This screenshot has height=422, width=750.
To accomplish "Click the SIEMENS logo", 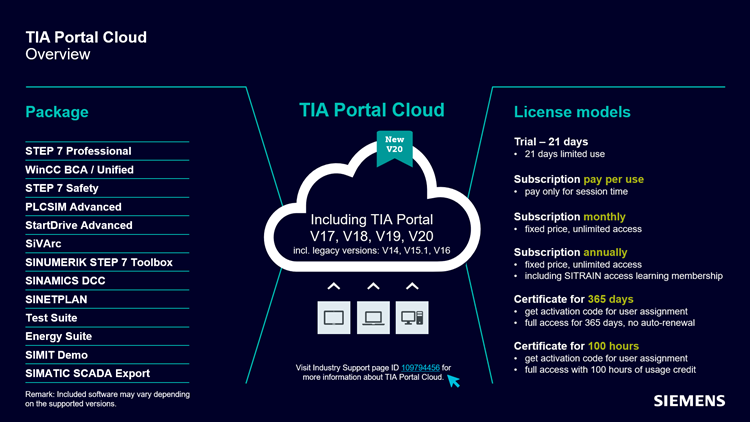I will (x=689, y=400).
